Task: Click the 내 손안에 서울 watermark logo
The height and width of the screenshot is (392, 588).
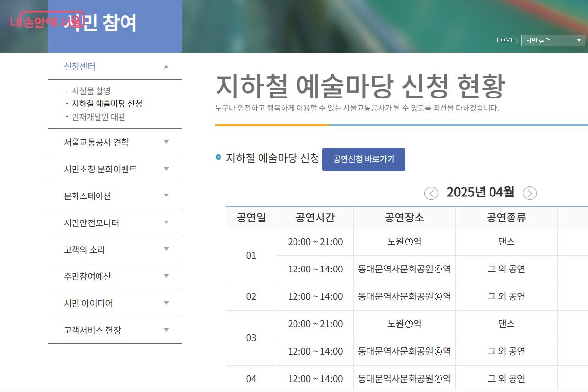Action: pos(47,22)
